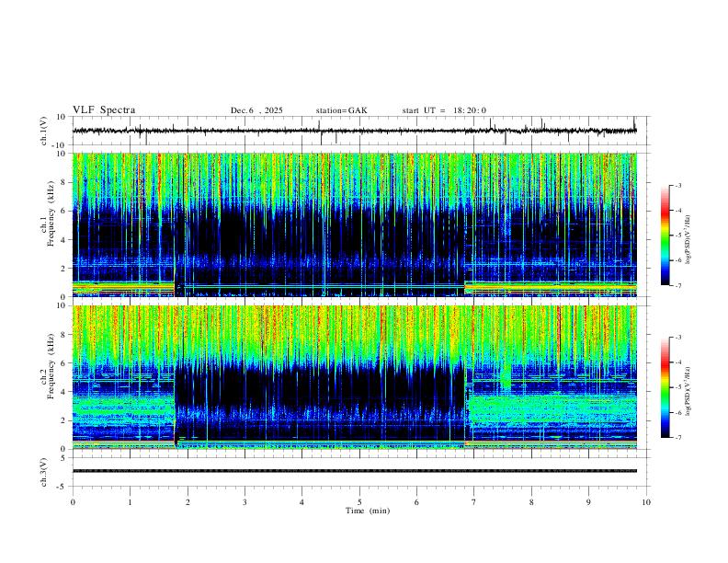The image size is (728, 563).
Task: Click the '9' tick on the time axis
Action: click(588, 502)
